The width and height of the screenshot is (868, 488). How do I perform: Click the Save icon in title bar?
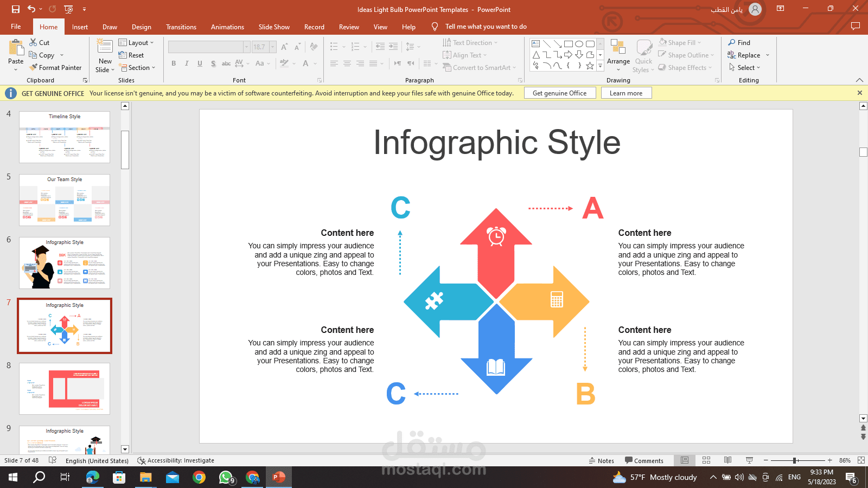click(x=16, y=9)
